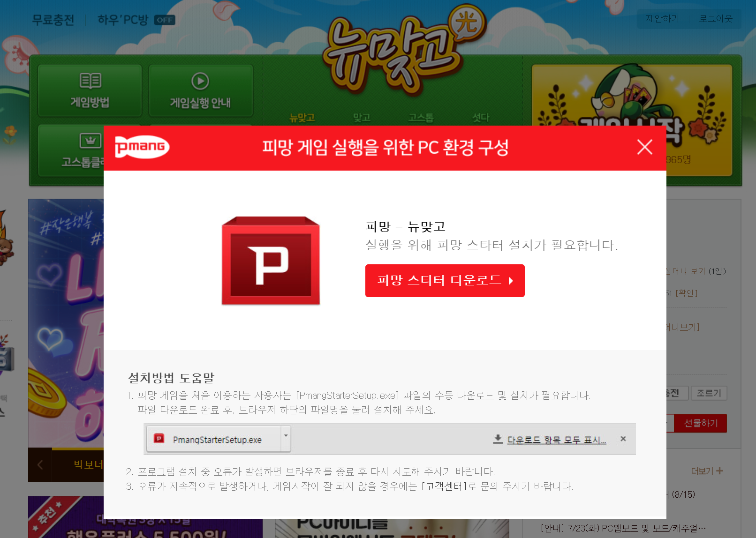
Task: Click the 로그아웃 link
Action: pos(716,19)
